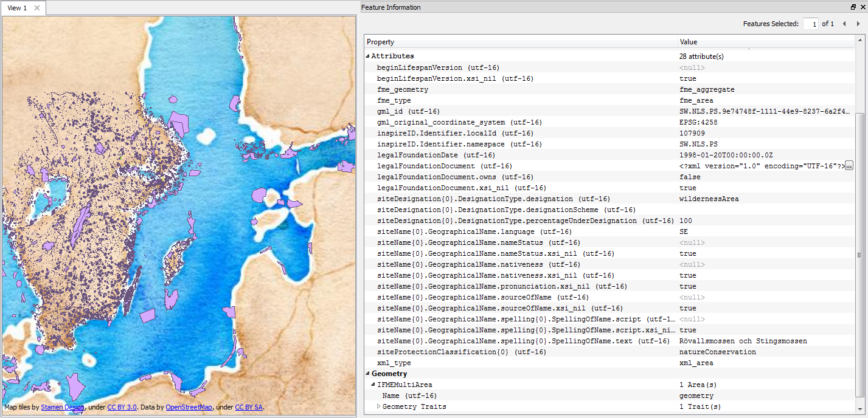Collapse the Attributes section

[x=367, y=57]
